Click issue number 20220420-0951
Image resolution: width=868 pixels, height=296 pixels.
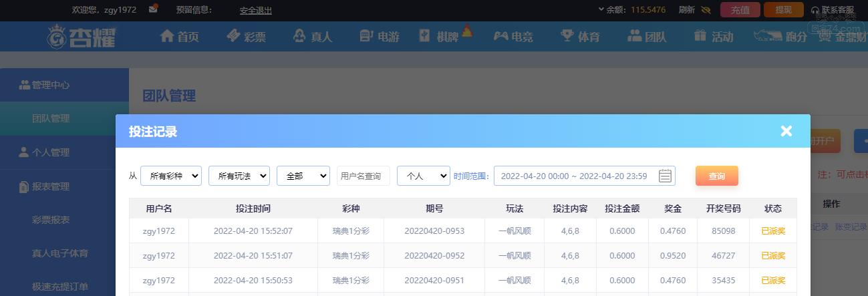[434, 281]
